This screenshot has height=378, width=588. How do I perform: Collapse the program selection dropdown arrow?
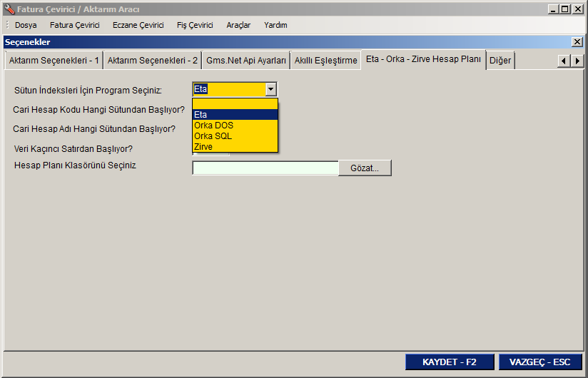point(270,89)
